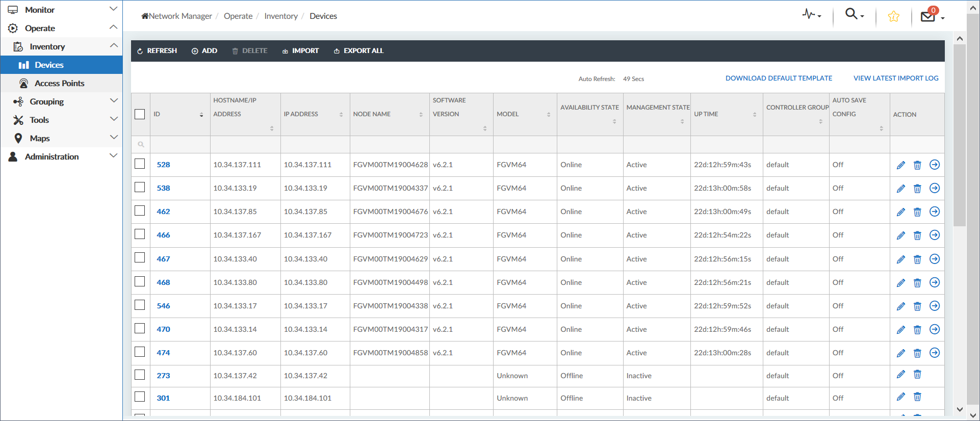Click the scrollbar up arrow
The width and height of the screenshot is (980, 421).
click(960, 39)
